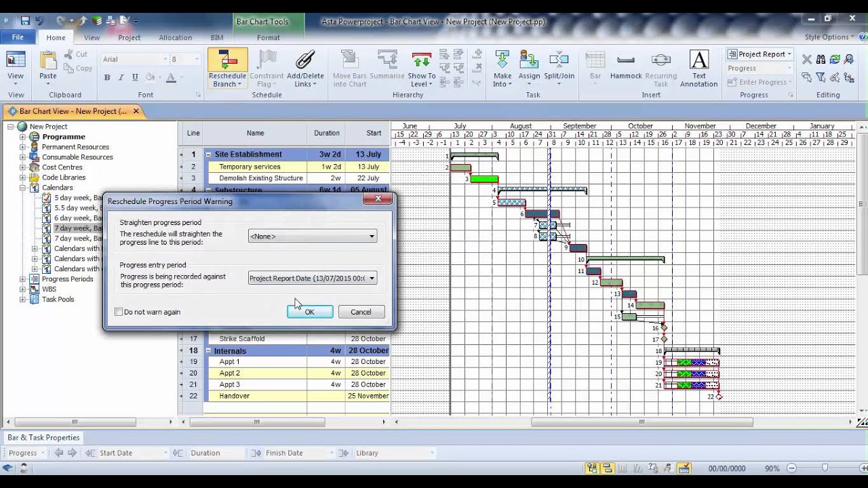Collapse the Calendars tree node
The image size is (868, 488).
(x=22, y=188)
